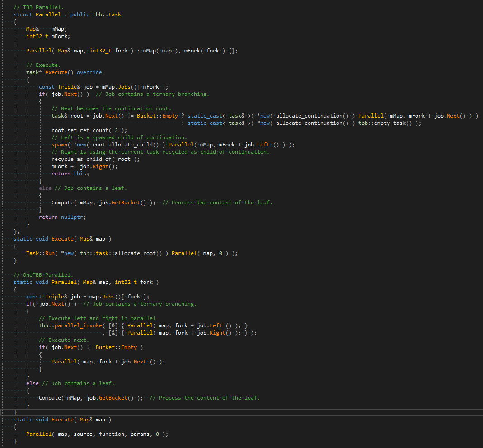Click the 'tbb::empty_task()' expression
The image size is (483, 448).
click(x=385, y=123)
